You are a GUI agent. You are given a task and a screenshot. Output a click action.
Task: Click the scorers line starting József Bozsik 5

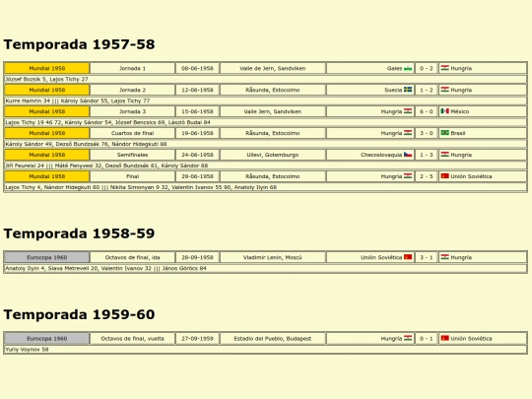point(266,79)
